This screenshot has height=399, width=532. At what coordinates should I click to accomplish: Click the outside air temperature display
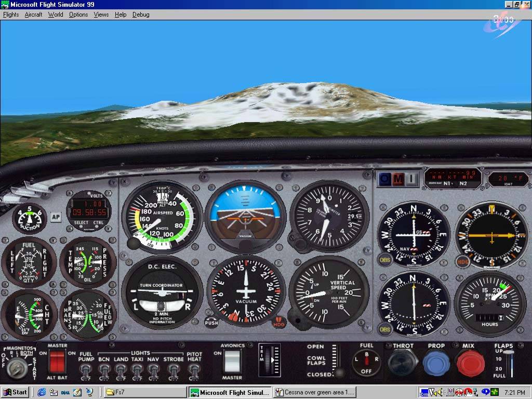(x=508, y=179)
